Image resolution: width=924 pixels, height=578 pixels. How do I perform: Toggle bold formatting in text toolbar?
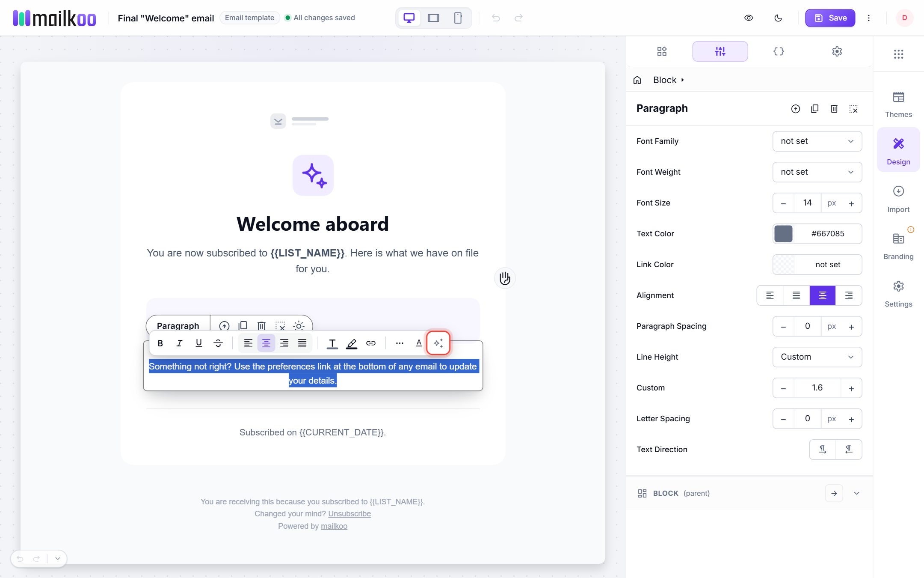160,343
